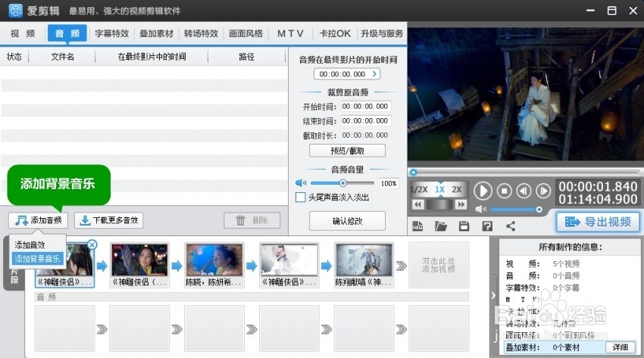Play the video preview
Image resolution: width=644 pixels, height=358 pixels.
coord(483,191)
